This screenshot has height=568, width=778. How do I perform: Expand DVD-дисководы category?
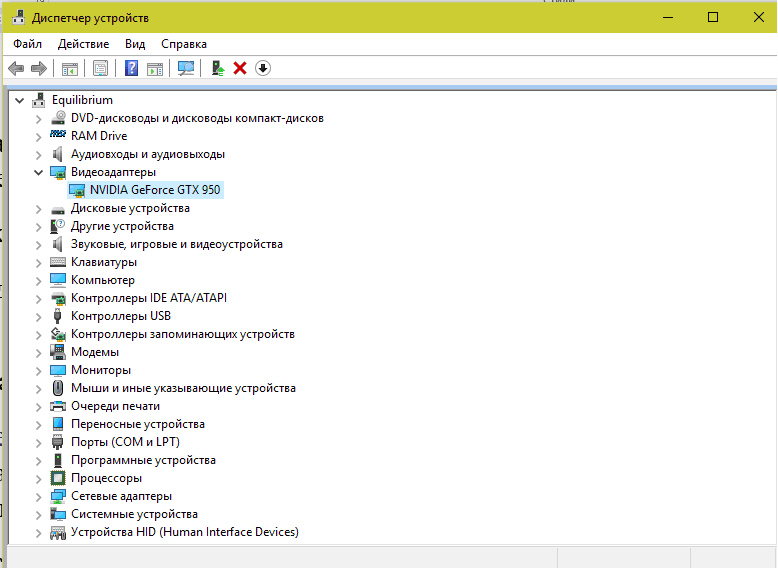38,119
